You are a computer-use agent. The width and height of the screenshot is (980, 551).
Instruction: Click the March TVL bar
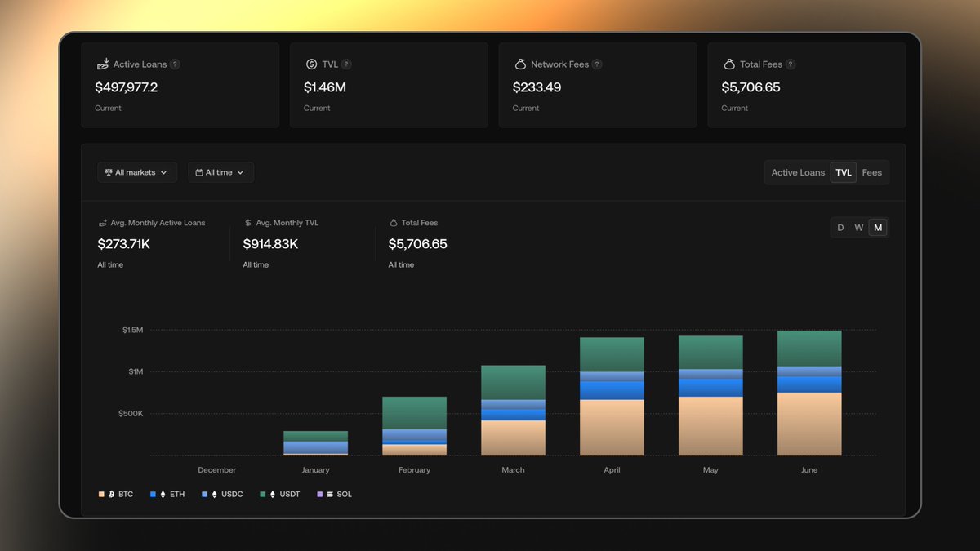click(x=513, y=411)
